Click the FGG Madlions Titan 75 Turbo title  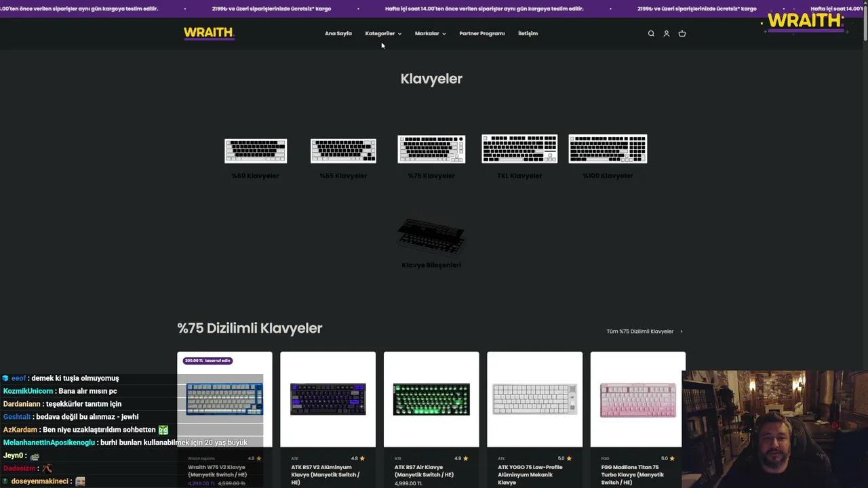coord(633,474)
